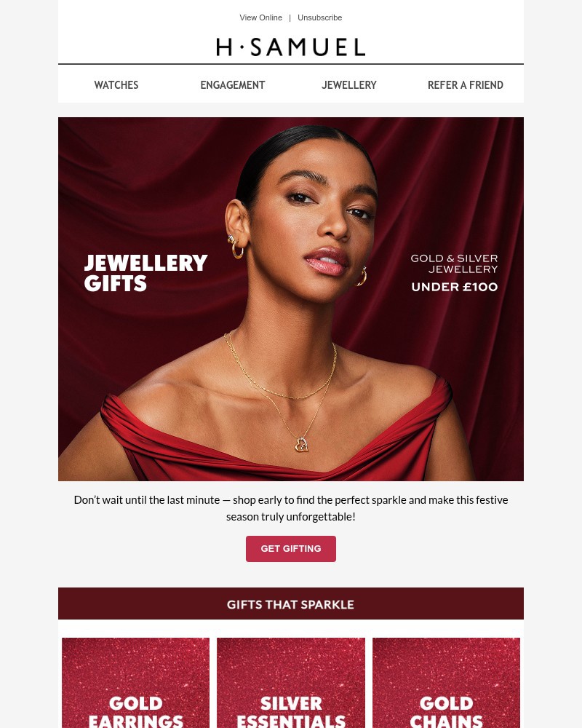Screen dimensions: 582x728
Task: Open the Jewellery Gifts hero image
Action: point(291,299)
